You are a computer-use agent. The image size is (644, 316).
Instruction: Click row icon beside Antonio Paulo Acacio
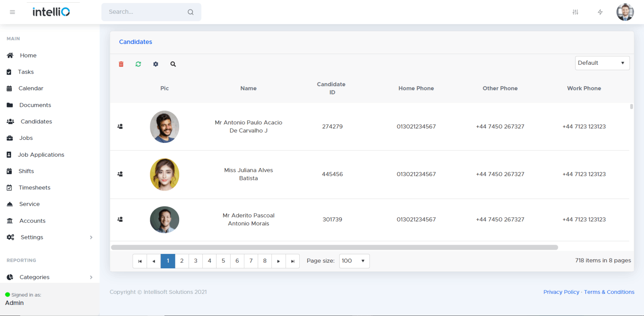tap(120, 127)
